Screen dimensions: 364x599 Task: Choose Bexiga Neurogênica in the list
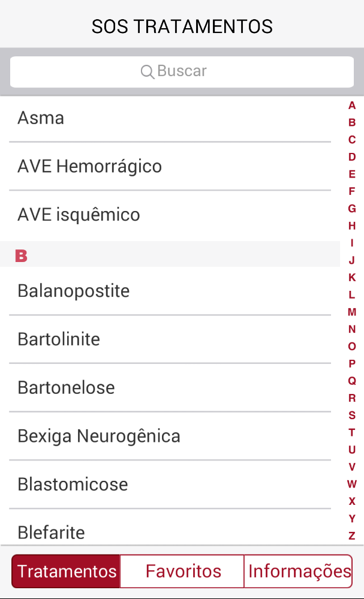coord(170,436)
